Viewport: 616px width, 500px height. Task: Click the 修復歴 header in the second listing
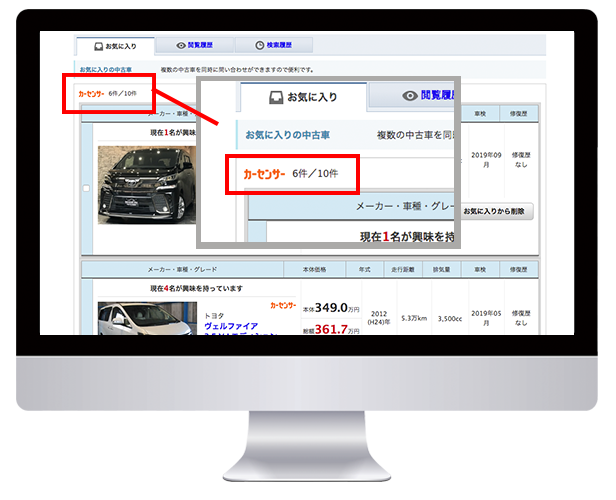tap(518, 270)
